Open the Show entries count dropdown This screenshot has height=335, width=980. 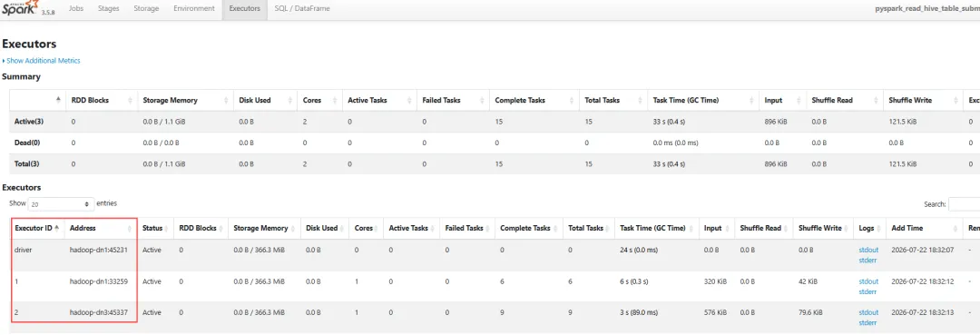click(x=61, y=203)
